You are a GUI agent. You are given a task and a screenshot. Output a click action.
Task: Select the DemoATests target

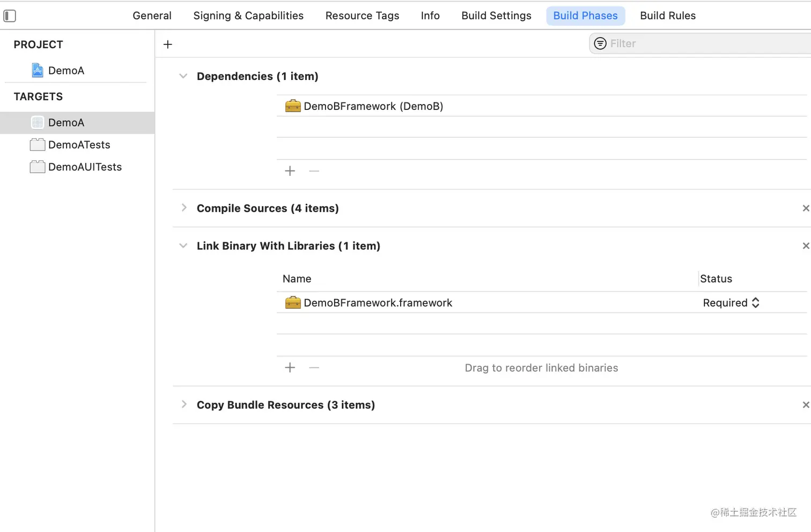pyautogui.click(x=77, y=145)
